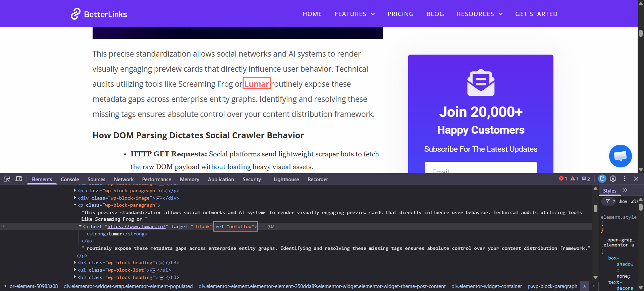Open the Network tab
644x291 pixels.
tap(124, 179)
